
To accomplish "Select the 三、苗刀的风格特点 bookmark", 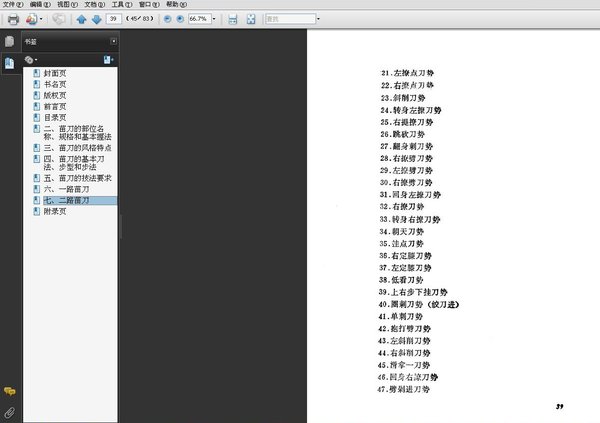I will pyautogui.click(x=77, y=148).
